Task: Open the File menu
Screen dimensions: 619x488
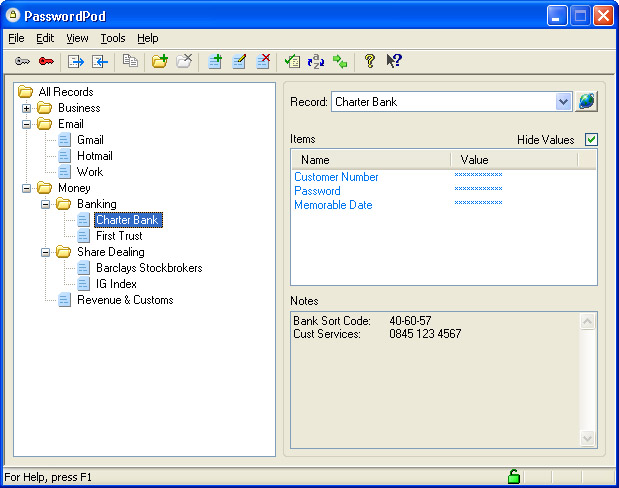Action: click(16, 38)
